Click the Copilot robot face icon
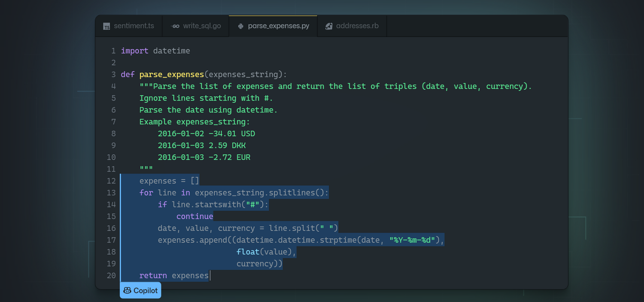 (127, 290)
